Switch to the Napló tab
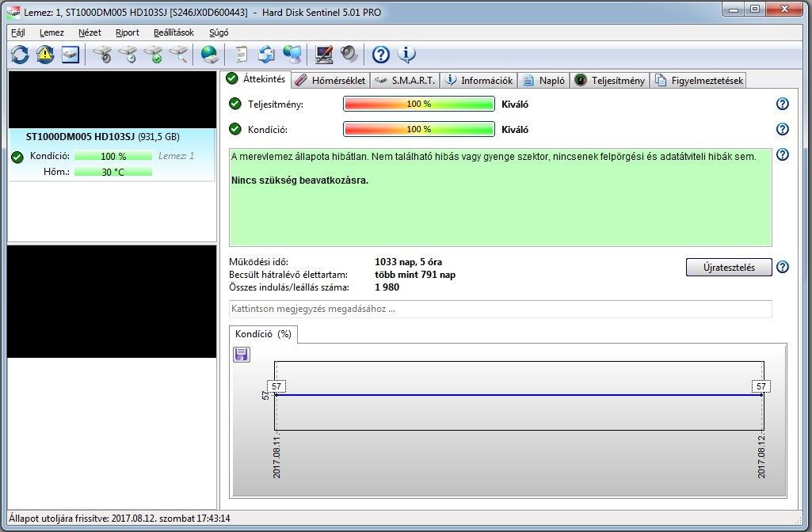The height and width of the screenshot is (532, 812). point(543,81)
